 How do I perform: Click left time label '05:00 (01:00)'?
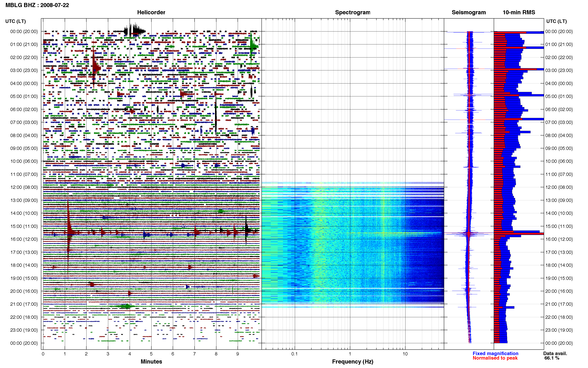[24, 96]
